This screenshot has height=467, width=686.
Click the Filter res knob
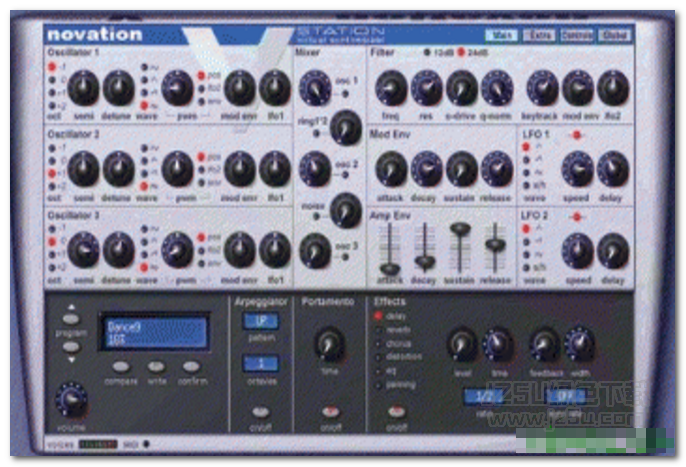pyautogui.click(x=427, y=88)
